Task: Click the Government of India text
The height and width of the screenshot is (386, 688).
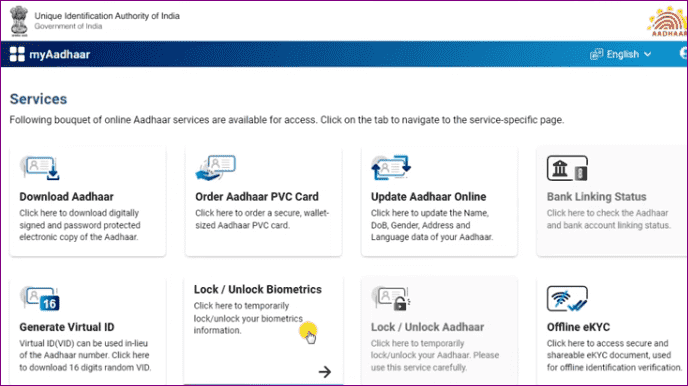Action: point(68,26)
